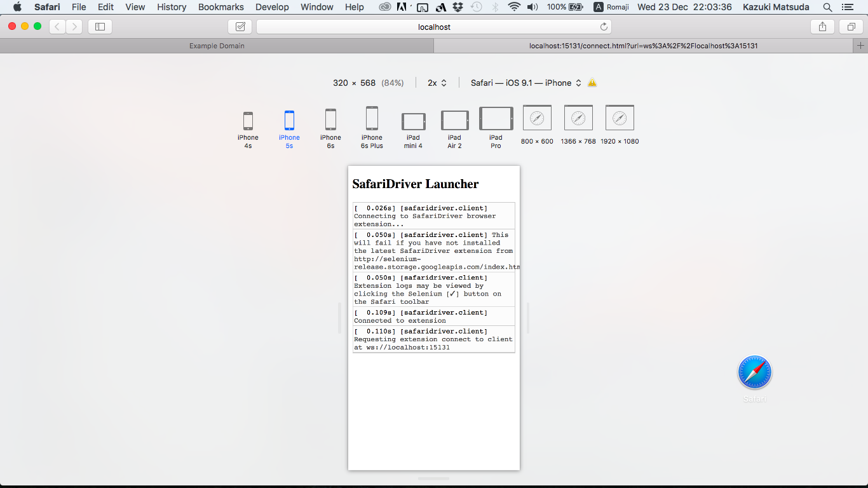Reload the localhost page
The width and height of the screenshot is (868, 488).
click(604, 27)
